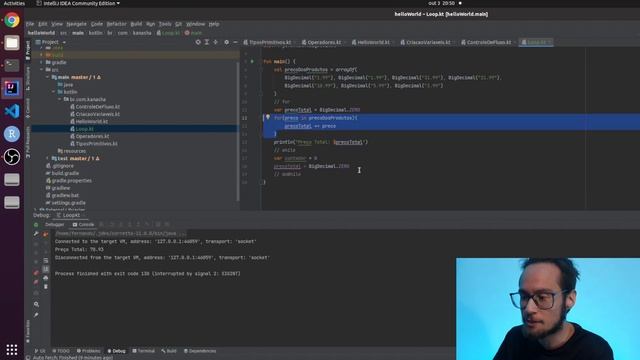
Task: Open the Favorites tool window stripe
Action: [x=28, y=331]
